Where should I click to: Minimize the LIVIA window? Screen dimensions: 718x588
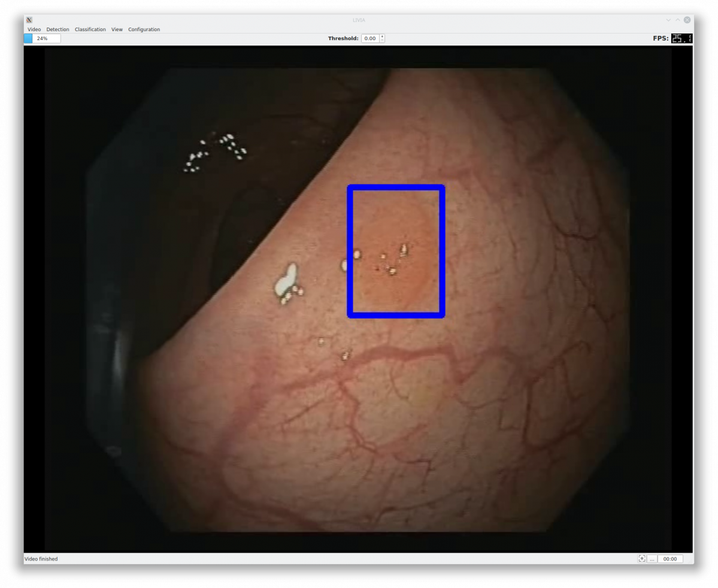point(668,20)
